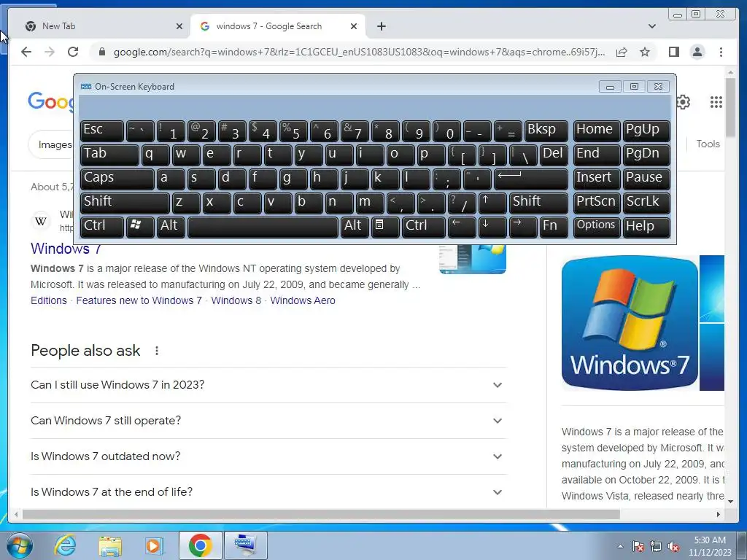Go back using Chrome's back arrow
Viewport: 747px width, 560px height.
coord(26,52)
